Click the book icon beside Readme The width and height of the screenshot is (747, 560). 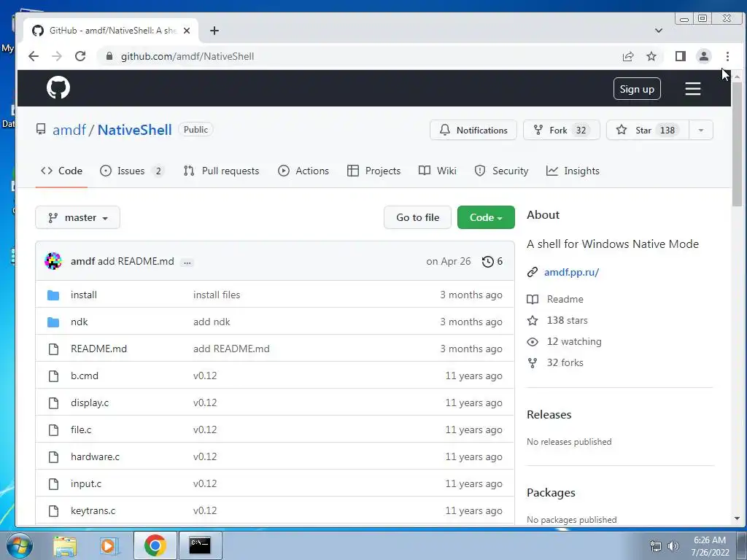pyautogui.click(x=532, y=299)
